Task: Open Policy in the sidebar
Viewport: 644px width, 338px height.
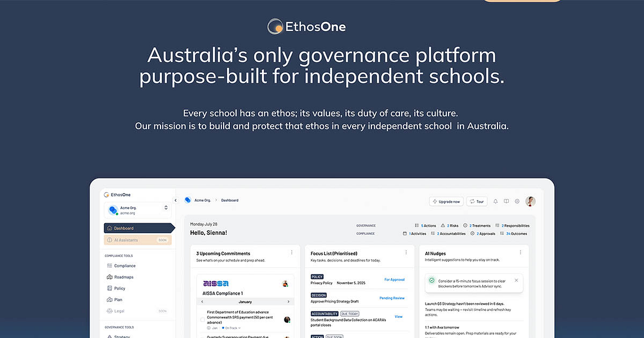Action: [116, 288]
